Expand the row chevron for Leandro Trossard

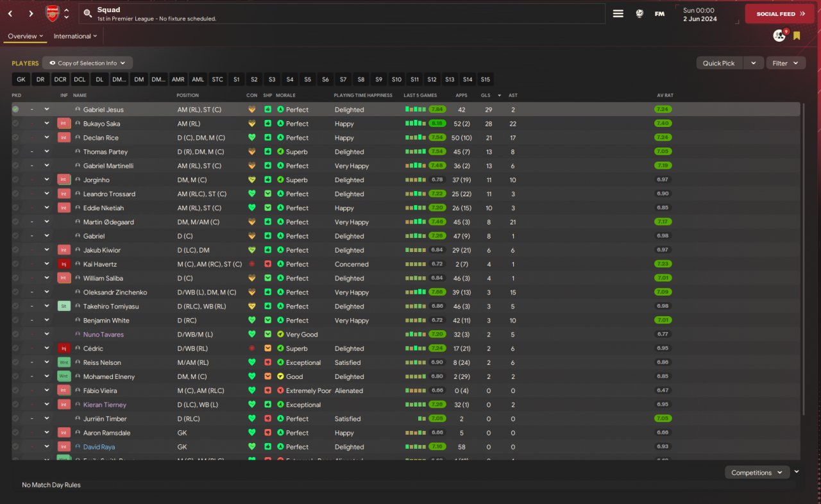(47, 194)
